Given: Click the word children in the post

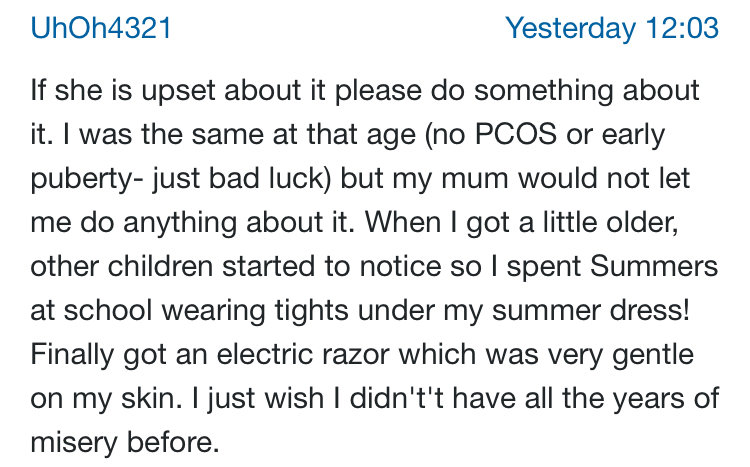Looking at the screenshot, I should click(x=160, y=267).
